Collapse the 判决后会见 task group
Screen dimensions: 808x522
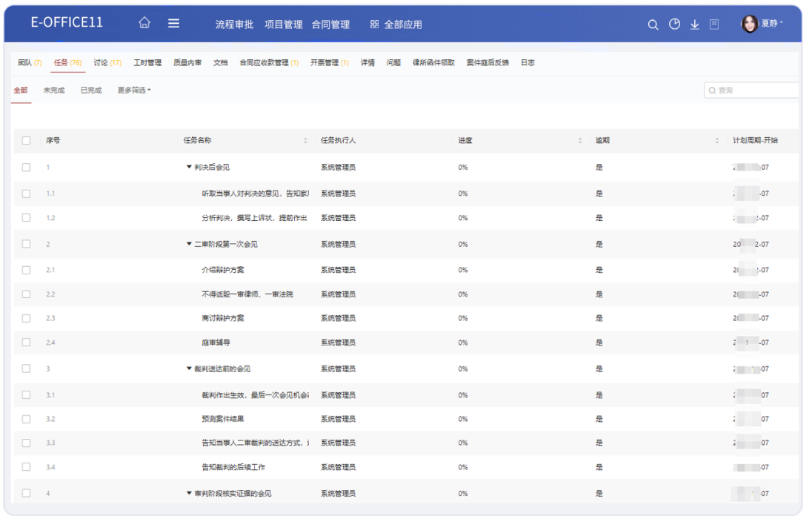[189, 167]
